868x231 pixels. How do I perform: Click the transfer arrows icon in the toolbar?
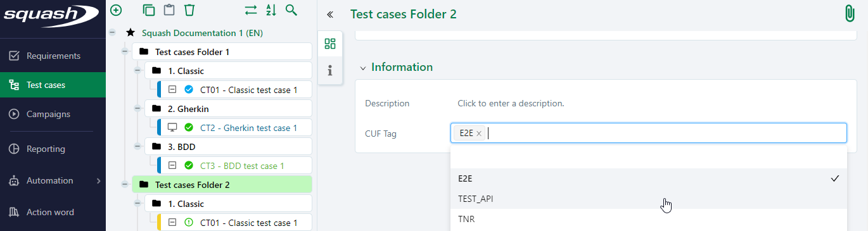pos(251,10)
